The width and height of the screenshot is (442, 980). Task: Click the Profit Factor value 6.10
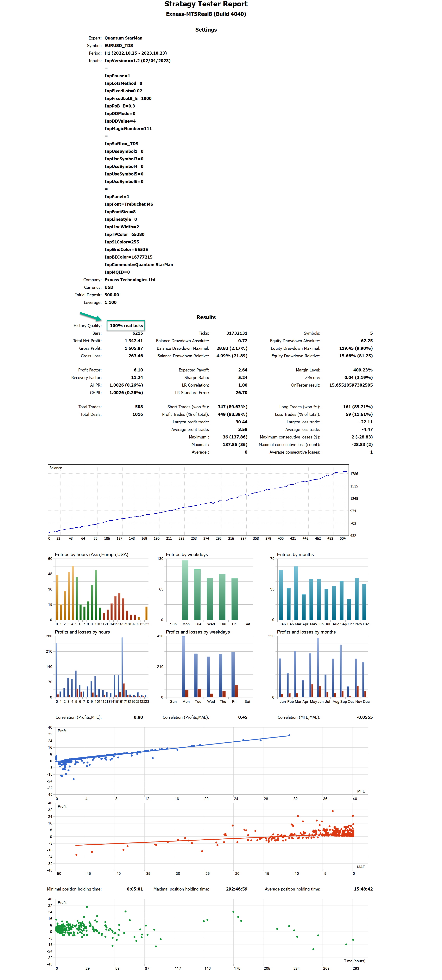pyautogui.click(x=138, y=370)
